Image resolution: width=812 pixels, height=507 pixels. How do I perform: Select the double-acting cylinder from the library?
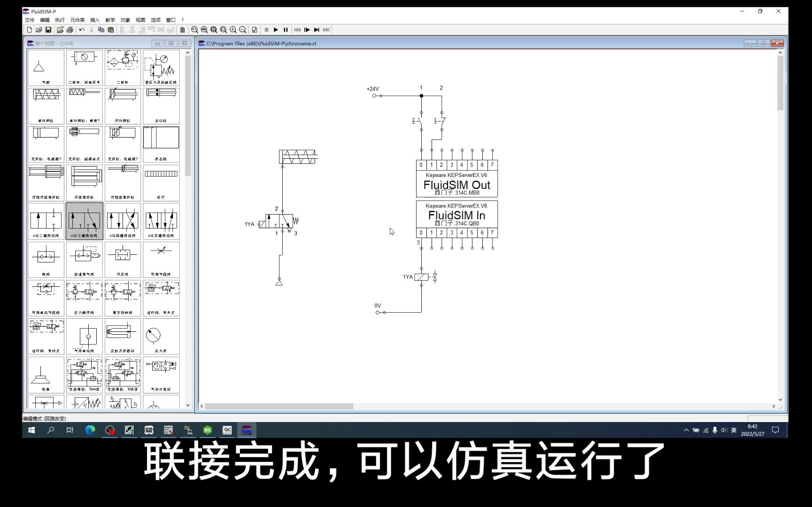(x=123, y=106)
